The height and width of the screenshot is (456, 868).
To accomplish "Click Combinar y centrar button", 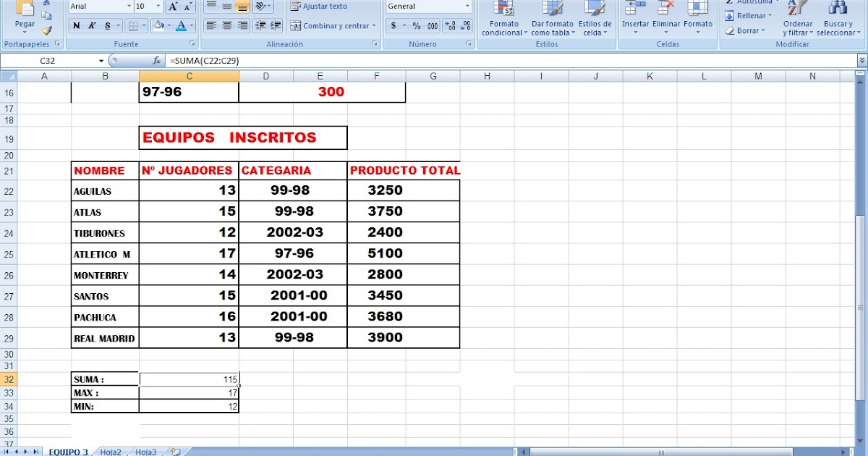I will (x=333, y=26).
